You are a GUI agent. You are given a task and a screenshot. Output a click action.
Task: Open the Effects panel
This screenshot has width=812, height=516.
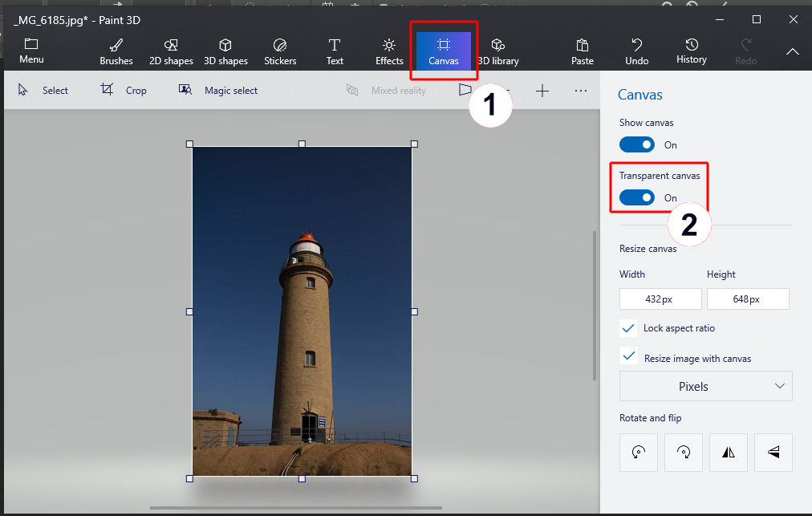pyautogui.click(x=388, y=50)
